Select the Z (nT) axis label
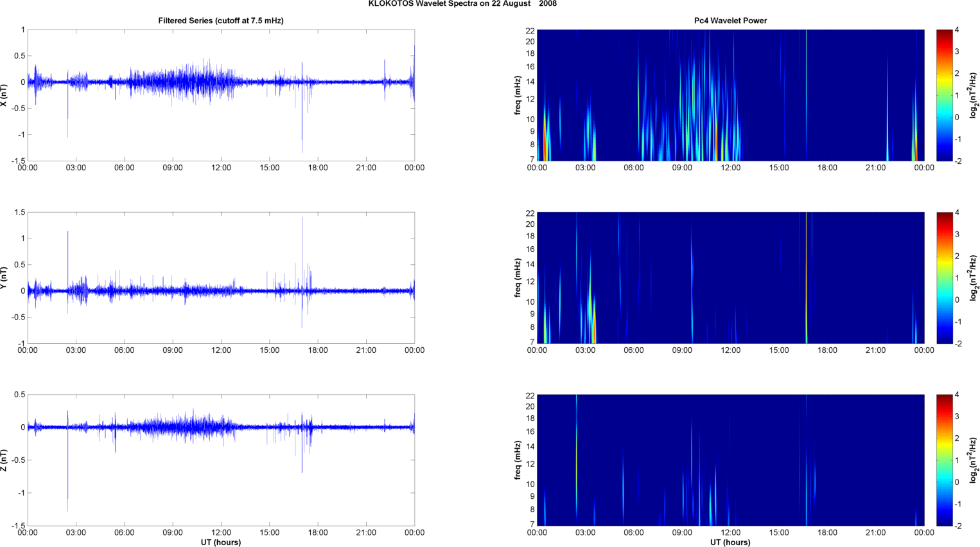The width and height of the screenshot is (980, 547). [x=4, y=460]
